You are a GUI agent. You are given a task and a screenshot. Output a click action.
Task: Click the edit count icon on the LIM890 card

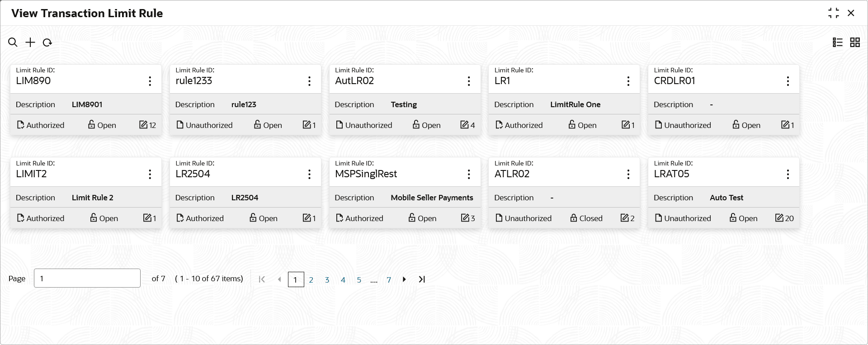(143, 125)
